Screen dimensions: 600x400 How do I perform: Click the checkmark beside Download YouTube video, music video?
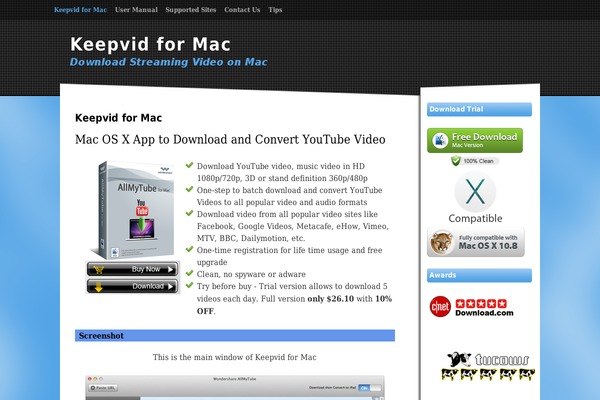click(189, 165)
